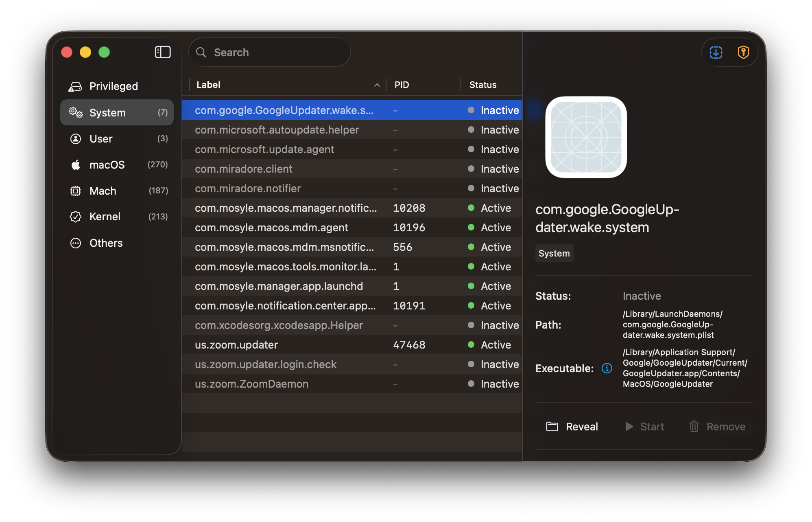The image size is (812, 522).
Task: Click the Reveal button
Action: pos(572,426)
